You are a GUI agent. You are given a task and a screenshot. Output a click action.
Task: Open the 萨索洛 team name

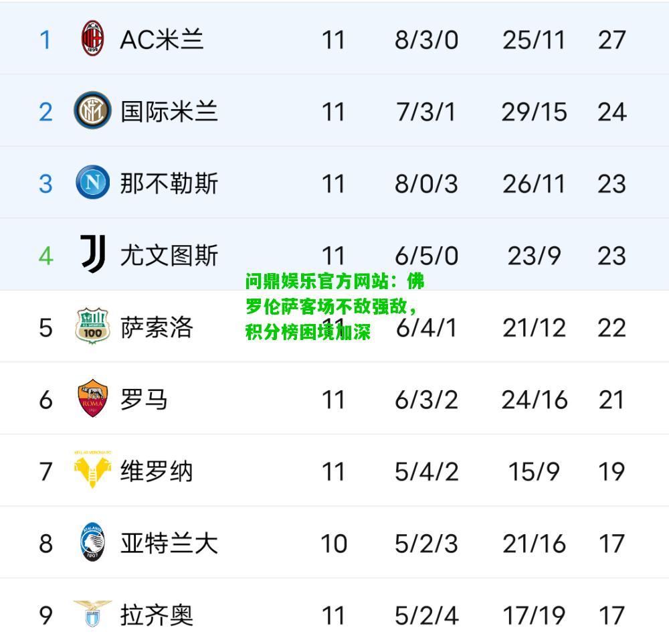(x=157, y=327)
